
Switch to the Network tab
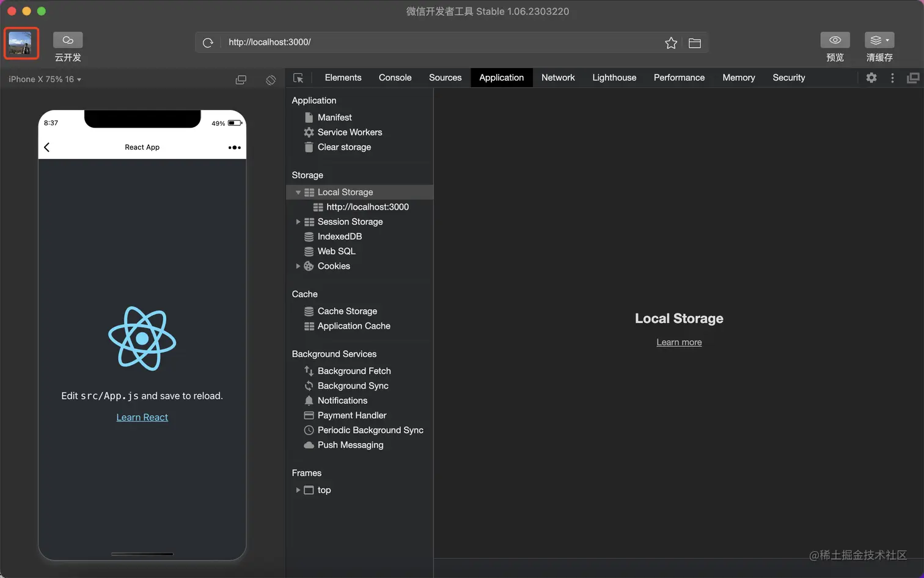pyautogui.click(x=558, y=78)
